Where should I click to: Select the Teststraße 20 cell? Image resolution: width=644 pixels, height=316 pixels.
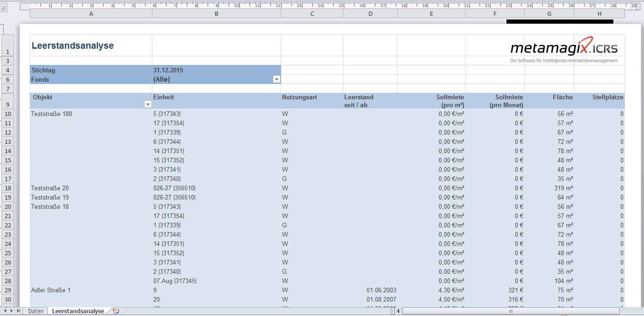pos(91,188)
